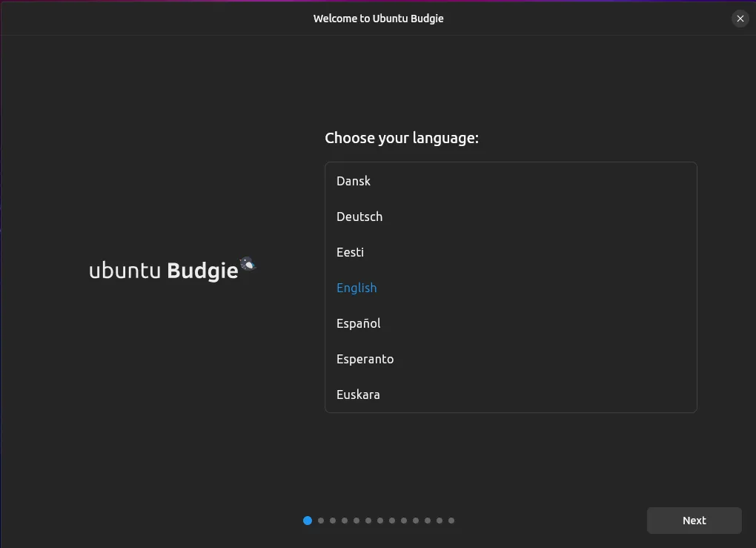Screen dimensions: 756x548
Task: Click the active blue page indicator dot
Action: pyautogui.click(x=308, y=521)
